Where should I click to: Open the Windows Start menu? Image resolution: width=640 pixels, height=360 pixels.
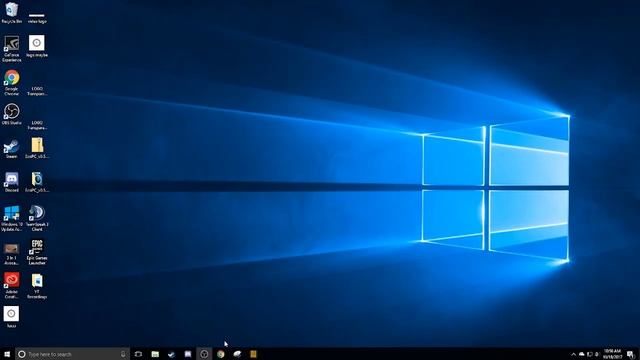[x=7, y=354]
